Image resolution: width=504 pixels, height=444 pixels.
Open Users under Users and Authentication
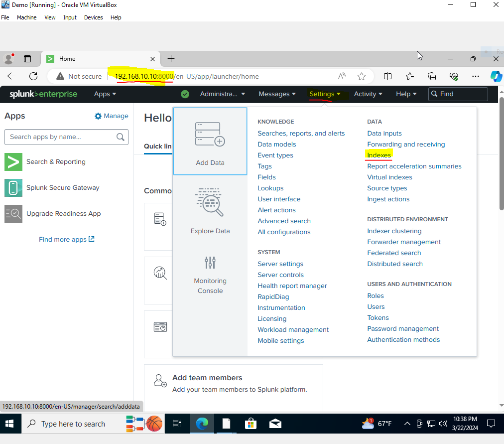376,307
